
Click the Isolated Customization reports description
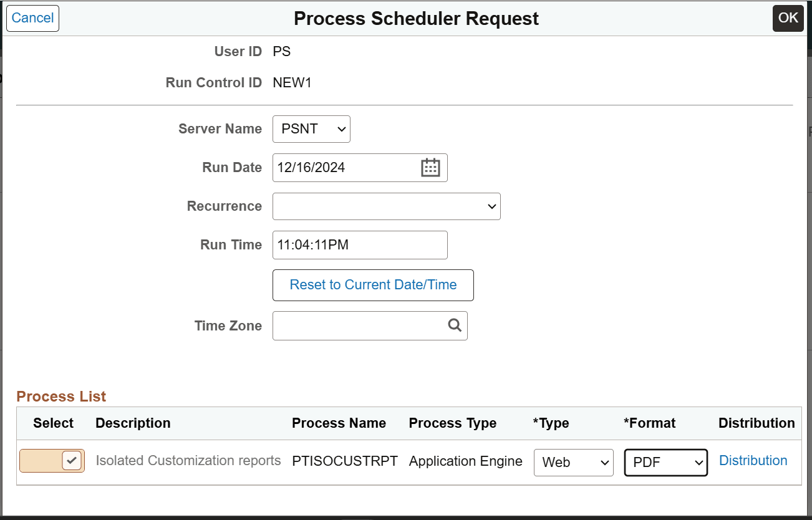188,461
